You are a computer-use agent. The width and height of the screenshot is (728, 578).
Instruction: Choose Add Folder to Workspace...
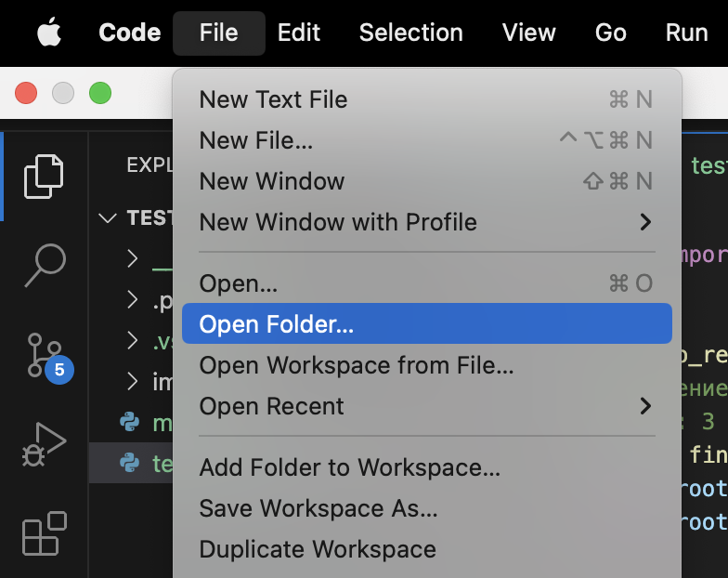(x=427, y=467)
